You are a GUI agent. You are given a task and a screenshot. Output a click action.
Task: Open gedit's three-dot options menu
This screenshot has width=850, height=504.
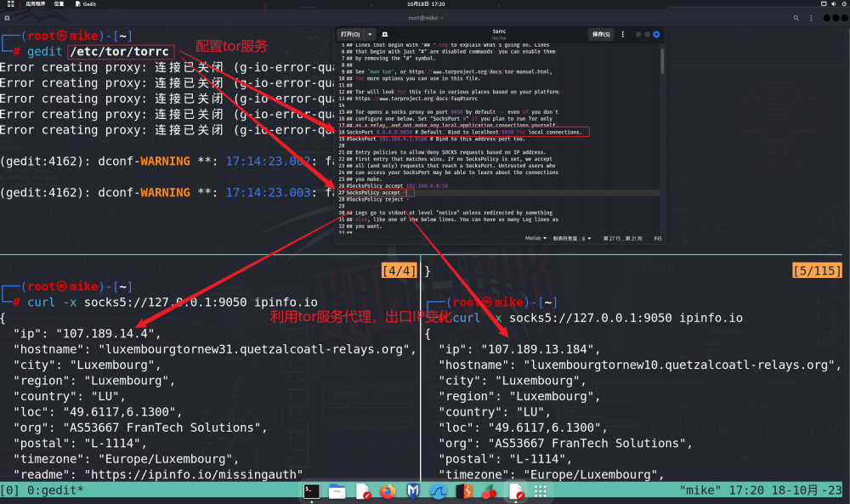point(622,34)
